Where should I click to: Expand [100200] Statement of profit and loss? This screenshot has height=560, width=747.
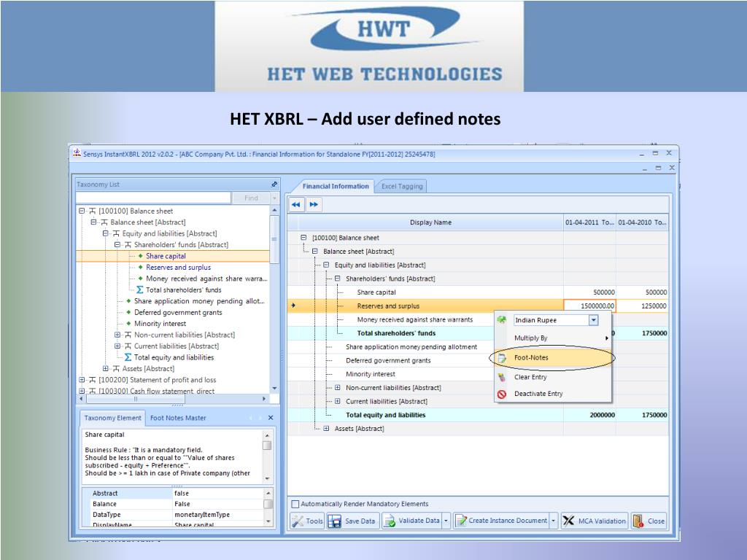[x=82, y=379]
